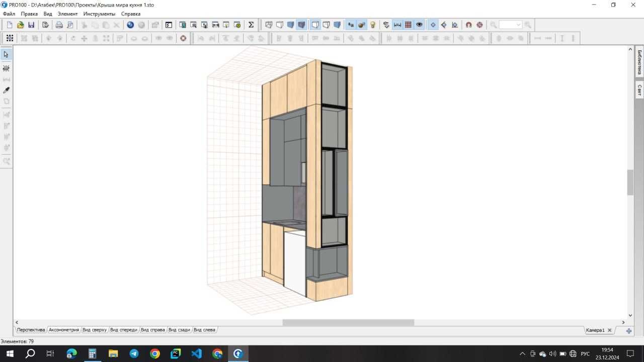
Task: Open Microsoft Edge from the taskbar
Action: 71,353
